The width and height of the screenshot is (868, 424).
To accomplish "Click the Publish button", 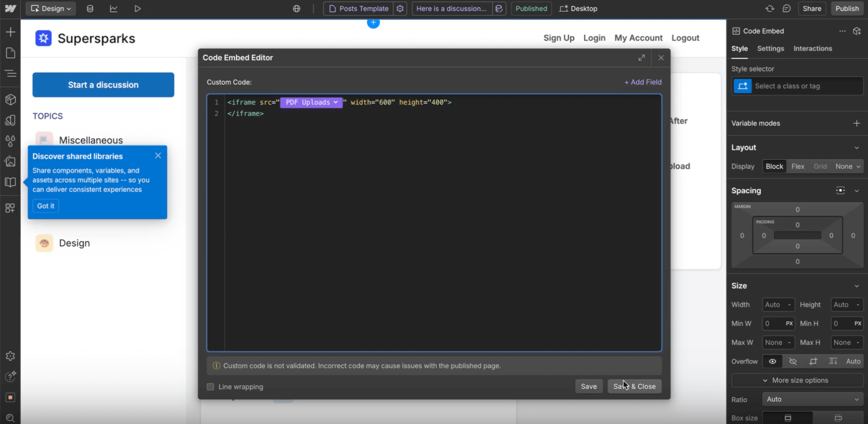I will 847,9.
